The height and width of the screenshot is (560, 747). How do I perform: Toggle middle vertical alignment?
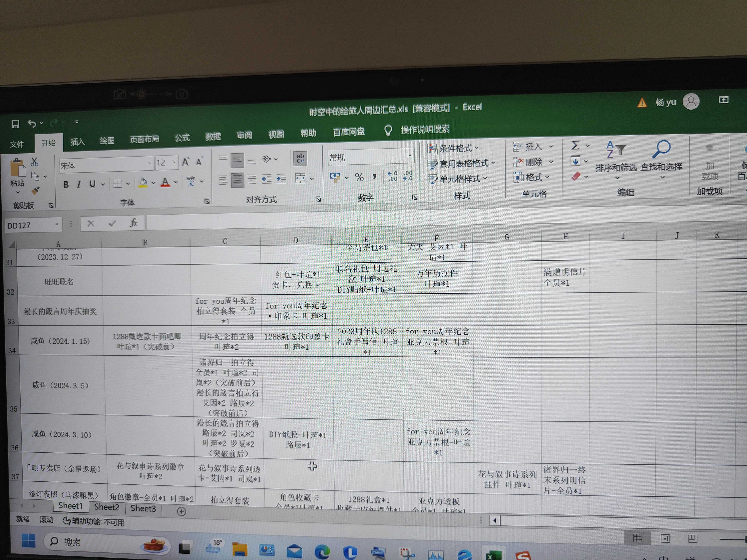click(237, 160)
